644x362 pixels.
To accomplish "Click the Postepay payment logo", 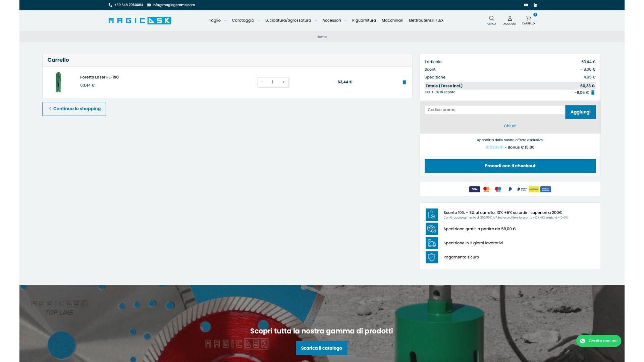I will (534, 189).
